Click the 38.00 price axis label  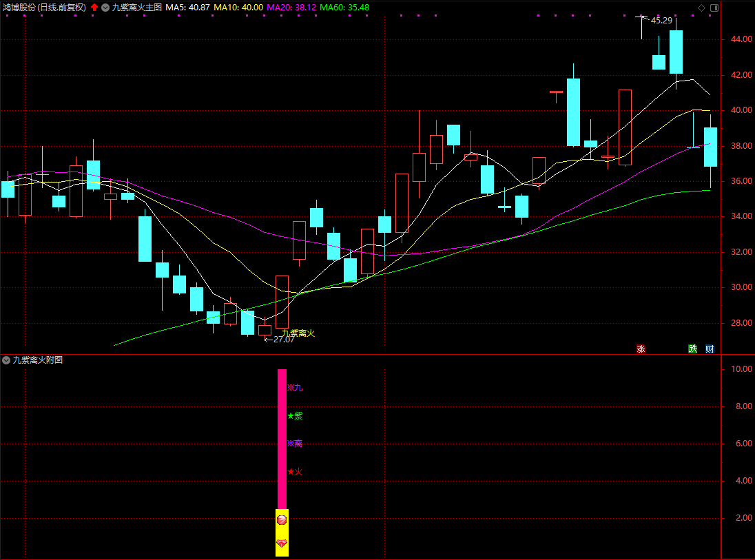point(741,146)
